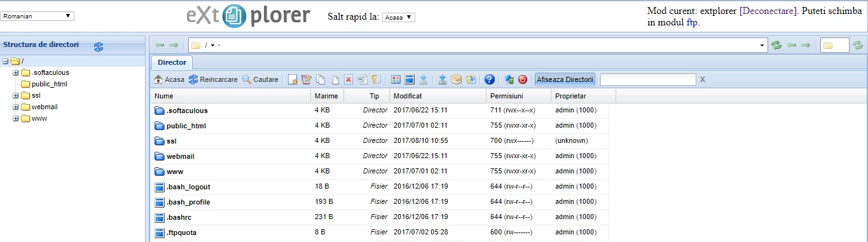Click the change permissions key icon
The image size is (868, 242).
[x=376, y=79]
